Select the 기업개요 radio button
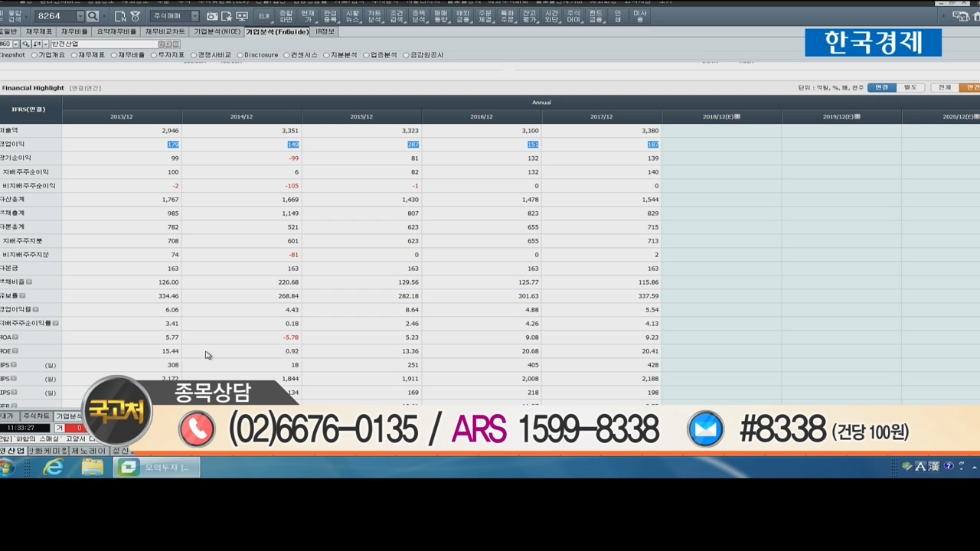 [34, 55]
